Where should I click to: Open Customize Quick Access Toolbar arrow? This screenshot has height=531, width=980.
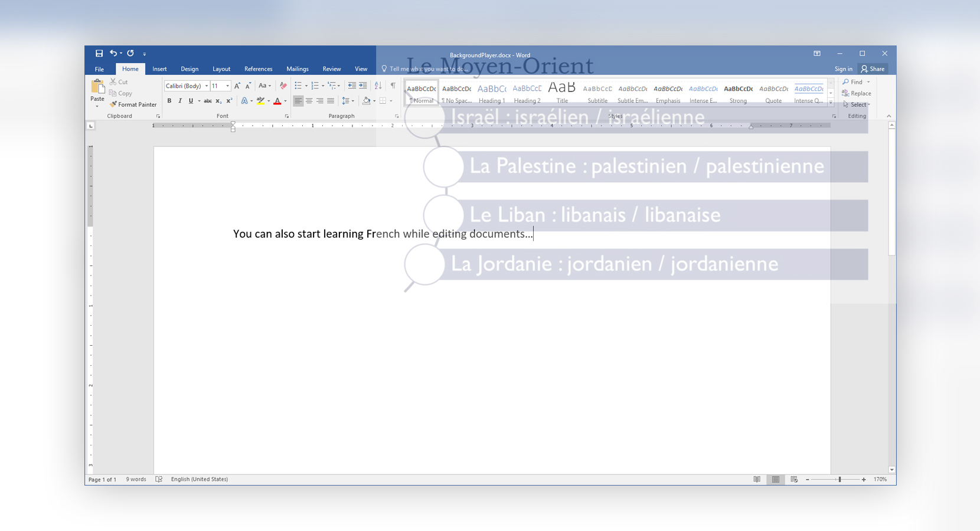[145, 54]
